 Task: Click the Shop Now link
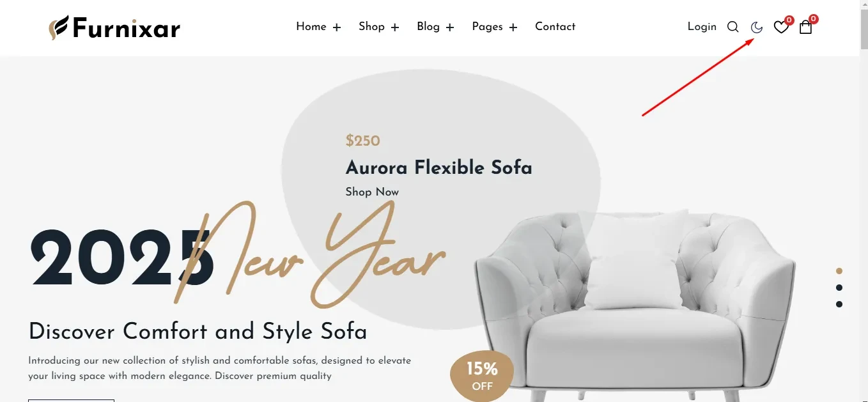click(x=372, y=192)
